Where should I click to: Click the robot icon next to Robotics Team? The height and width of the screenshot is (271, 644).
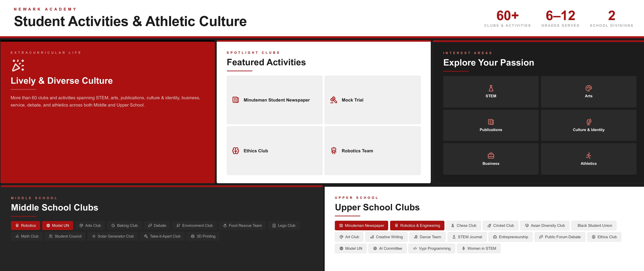click(333, 151)
